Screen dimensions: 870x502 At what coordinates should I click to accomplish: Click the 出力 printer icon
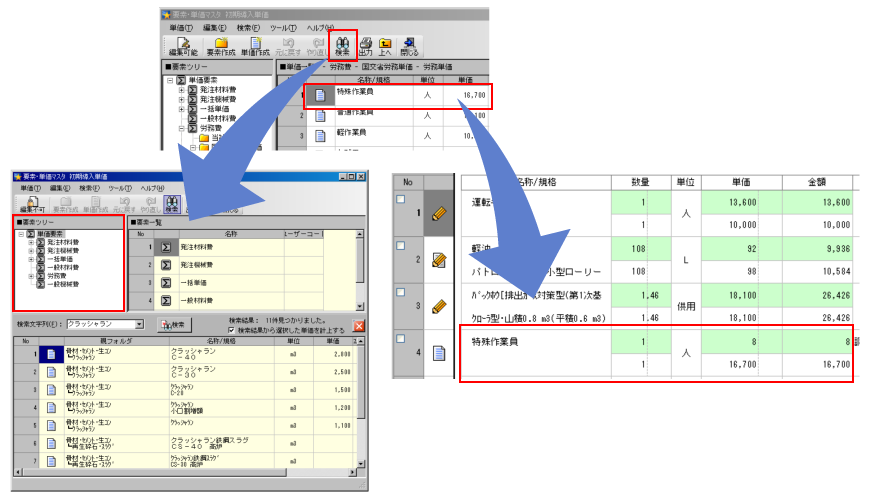point(366,46)
